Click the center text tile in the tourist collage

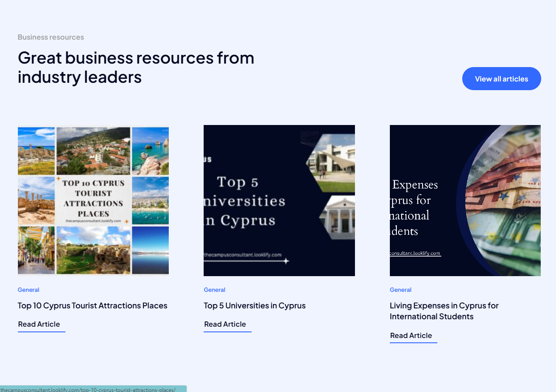[93, 200]
